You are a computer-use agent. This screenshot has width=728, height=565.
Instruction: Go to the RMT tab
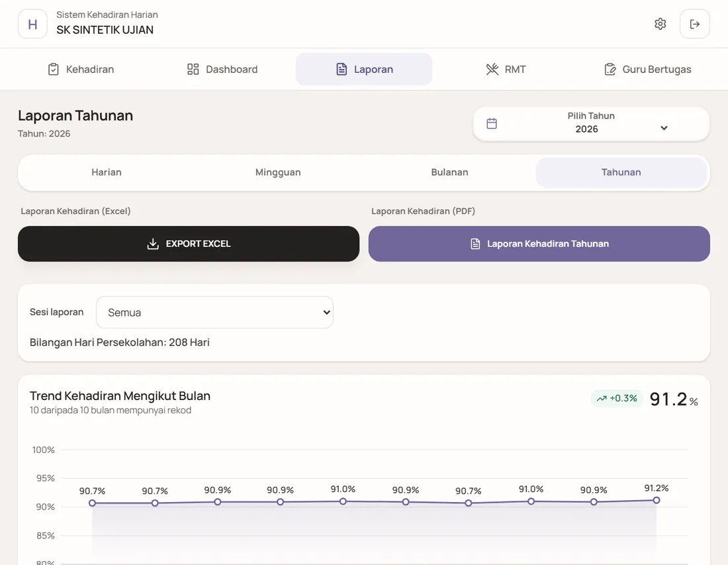point(506,70)
